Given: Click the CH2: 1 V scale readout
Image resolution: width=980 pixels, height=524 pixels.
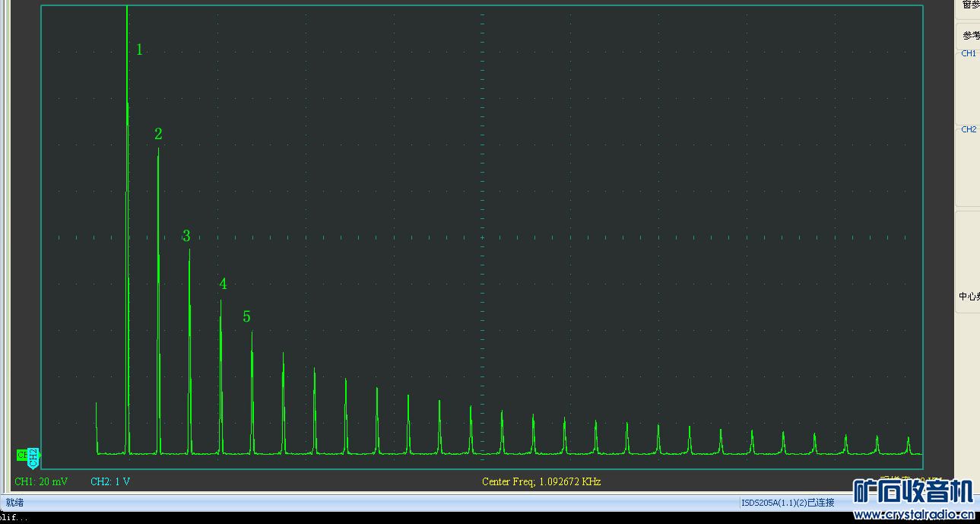Looking at the screenshot, I should coord(110,481).
